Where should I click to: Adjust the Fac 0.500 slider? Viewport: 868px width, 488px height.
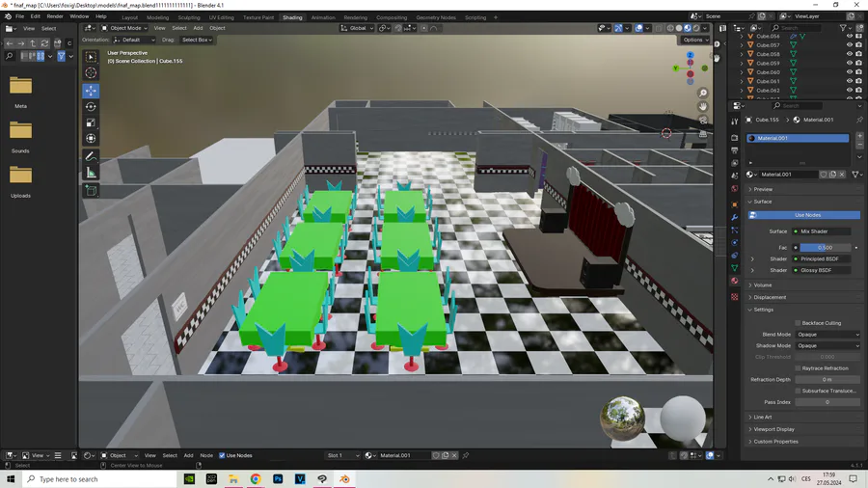tap(825, 248)
